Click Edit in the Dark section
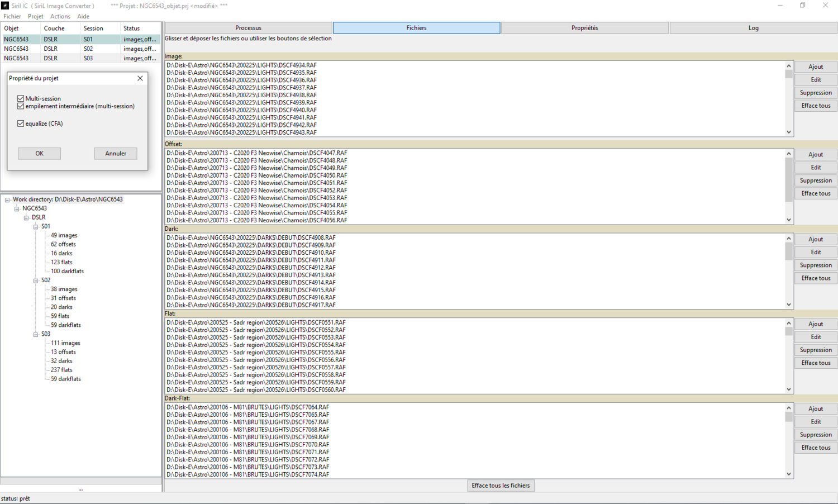838x504 pixels. (816, 253)
